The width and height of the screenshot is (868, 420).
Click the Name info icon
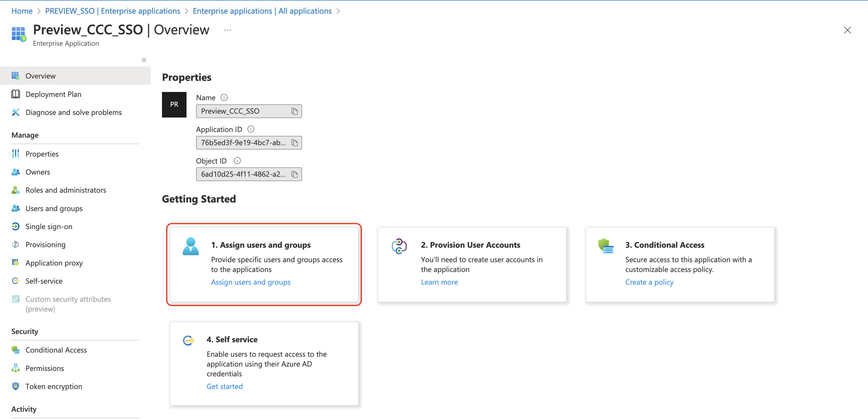coord(224,98)
